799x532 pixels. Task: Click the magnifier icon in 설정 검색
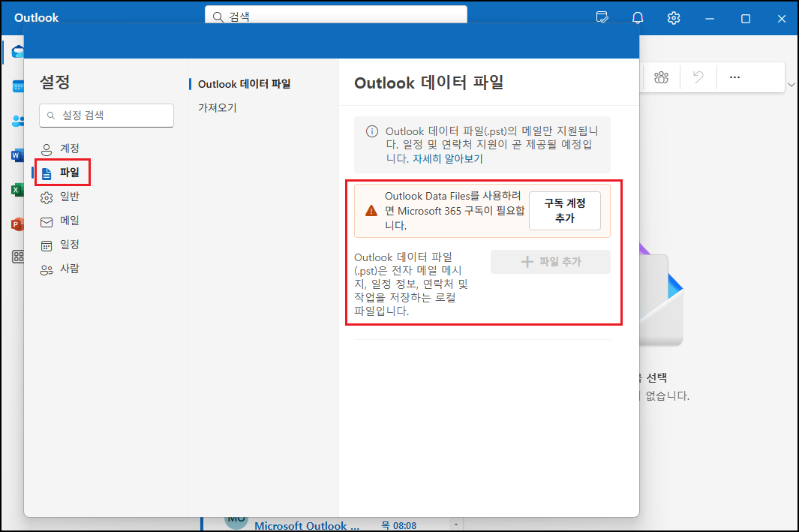click(x=51, y=116)
